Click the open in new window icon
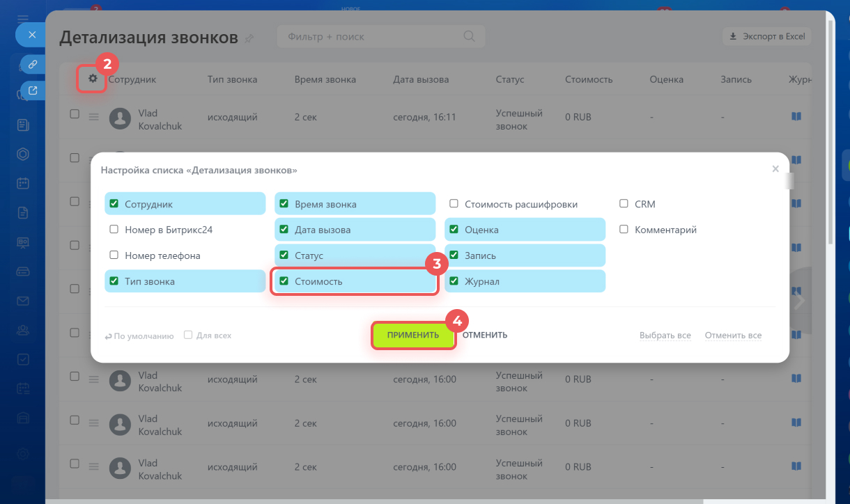This screenshot has height=504, width=850. tap(32, 90)
